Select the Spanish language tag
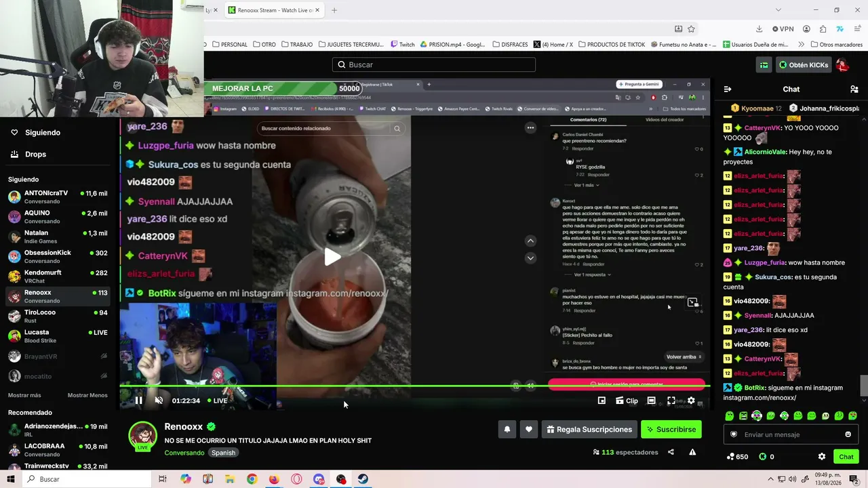Screen dimensions: 868x488 223,453
